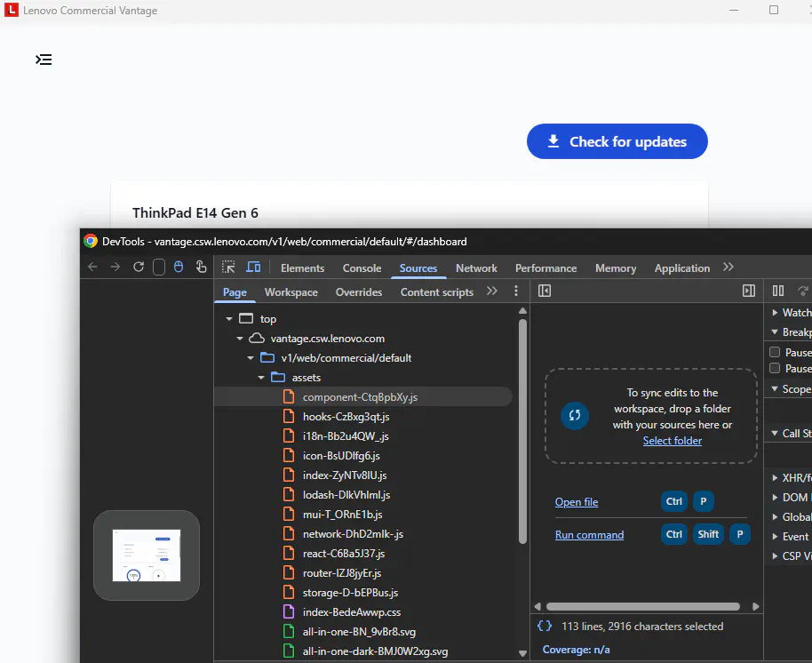Open the Sources panel three-dot options

point(516,292)
